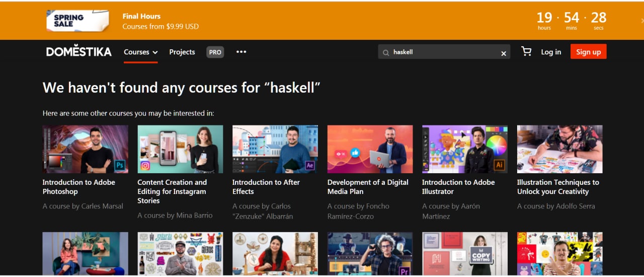644x277 pixels.
Task: Open Instagram Stories course thumbnail
Action: click(x=180, y=149)
